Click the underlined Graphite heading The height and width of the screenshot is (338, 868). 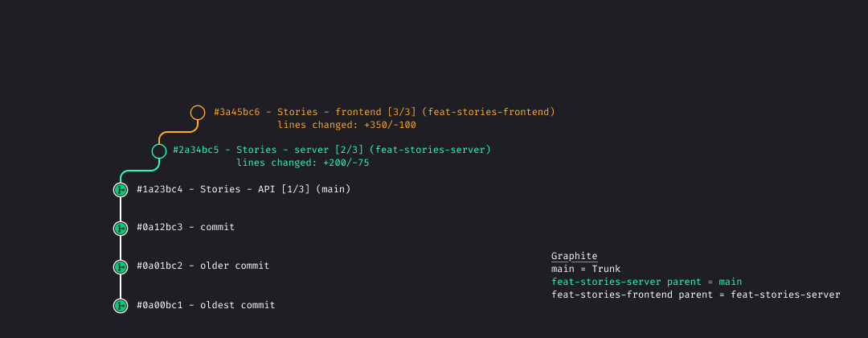point(574,256)
